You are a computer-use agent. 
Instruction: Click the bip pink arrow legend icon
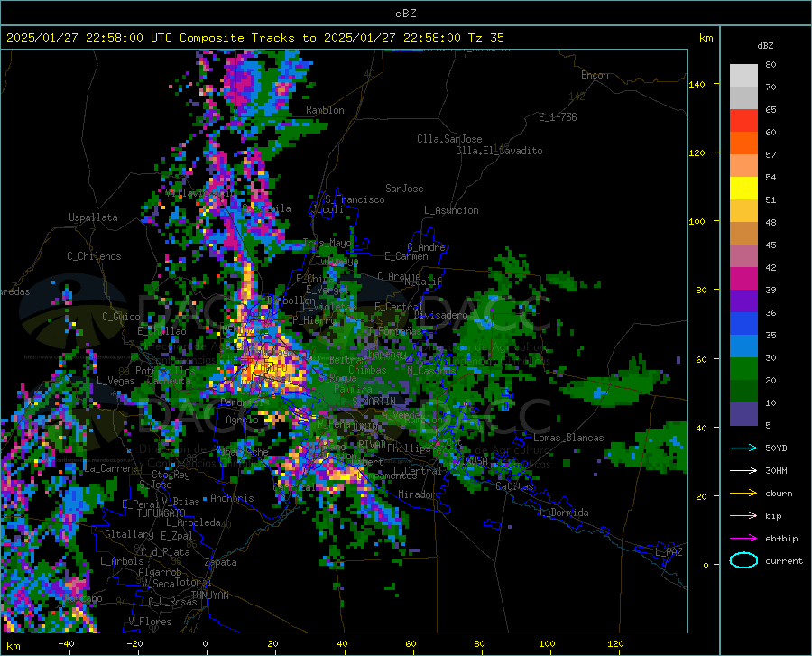pos(743,516)
